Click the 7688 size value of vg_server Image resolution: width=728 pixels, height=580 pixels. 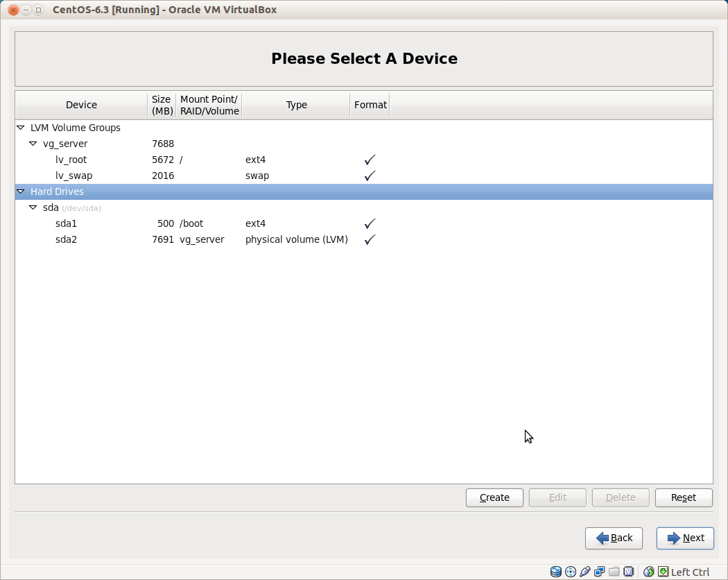163,144
